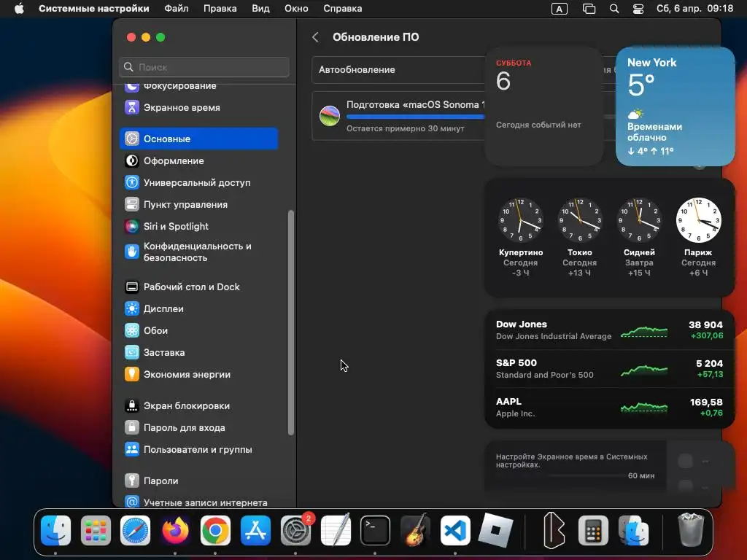Launch GarageBand from the Dock
747x560 pixels.
pyautogui.click(x=415, y=530)
